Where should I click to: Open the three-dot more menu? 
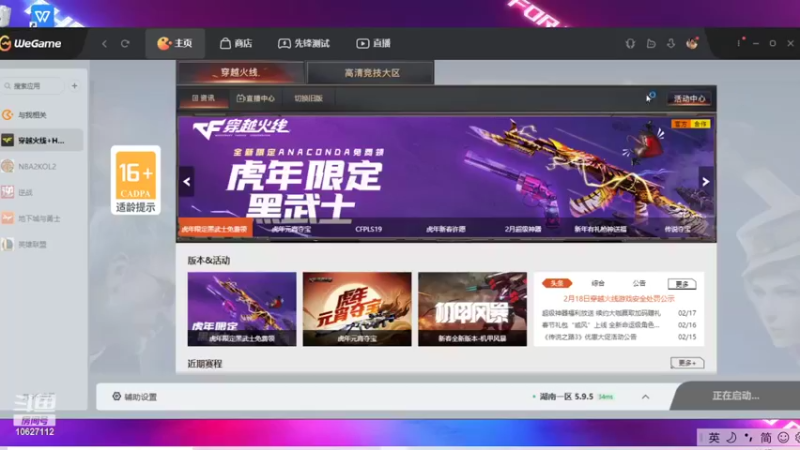pos(738,43)
